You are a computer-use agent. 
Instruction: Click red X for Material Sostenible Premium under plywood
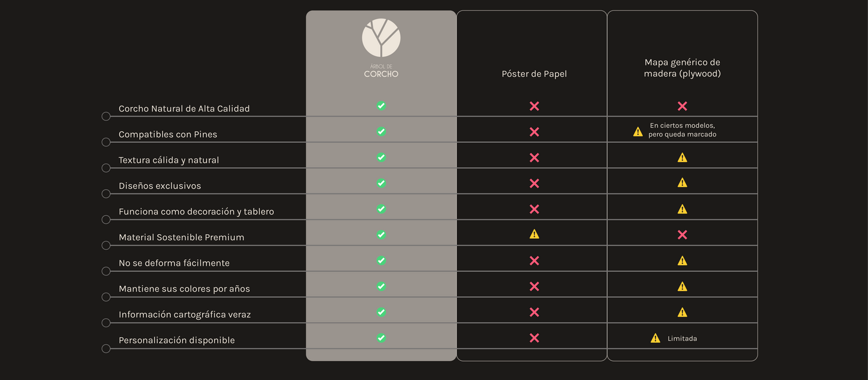(x=682, y=235)
